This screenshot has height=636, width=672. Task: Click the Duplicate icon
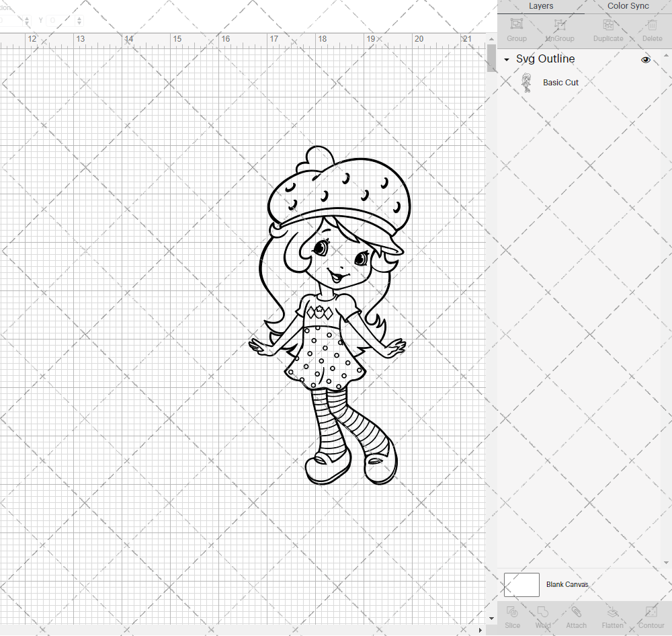(607, 24)
